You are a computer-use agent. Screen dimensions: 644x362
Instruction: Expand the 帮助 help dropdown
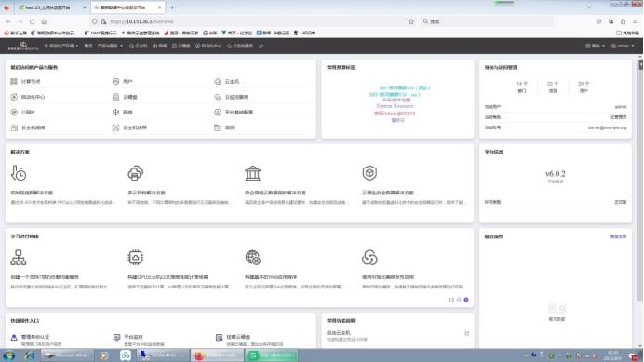coord(595,46)
